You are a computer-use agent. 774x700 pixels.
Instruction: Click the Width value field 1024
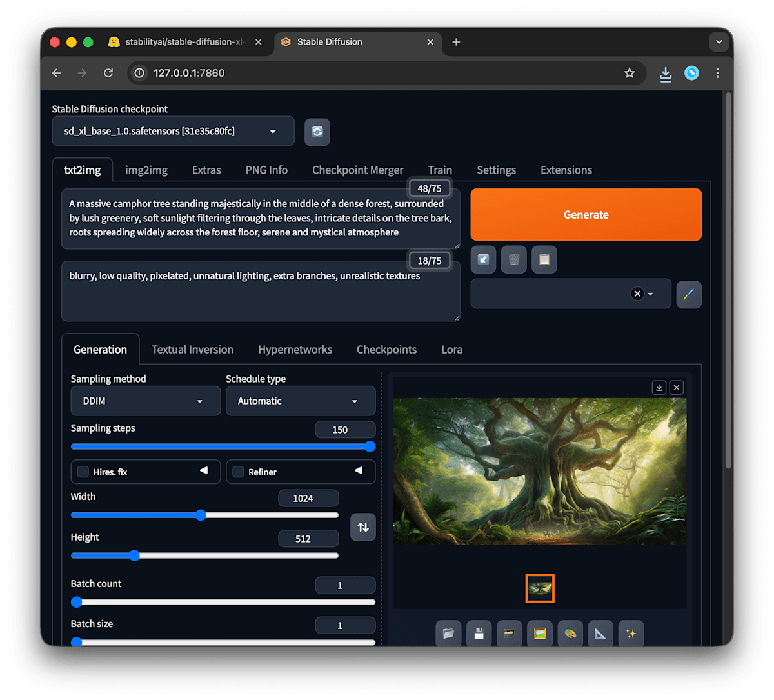point(308,498)
